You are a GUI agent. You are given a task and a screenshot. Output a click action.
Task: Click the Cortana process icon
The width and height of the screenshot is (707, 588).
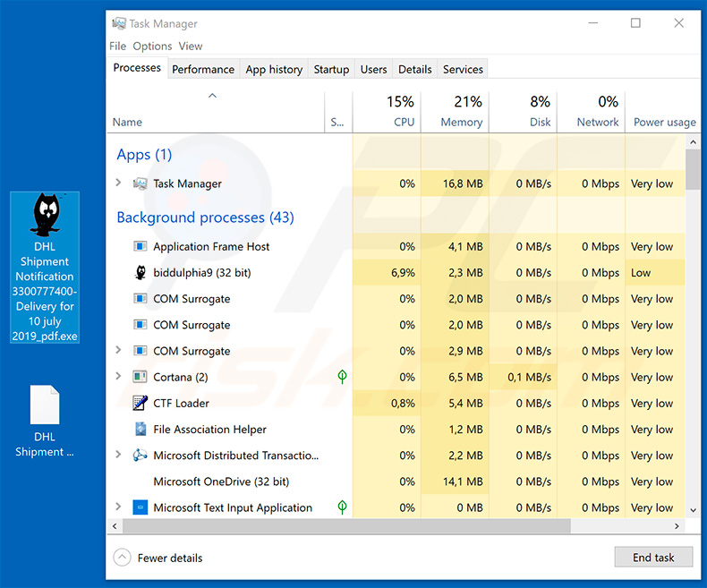click(x=140, y=378)
